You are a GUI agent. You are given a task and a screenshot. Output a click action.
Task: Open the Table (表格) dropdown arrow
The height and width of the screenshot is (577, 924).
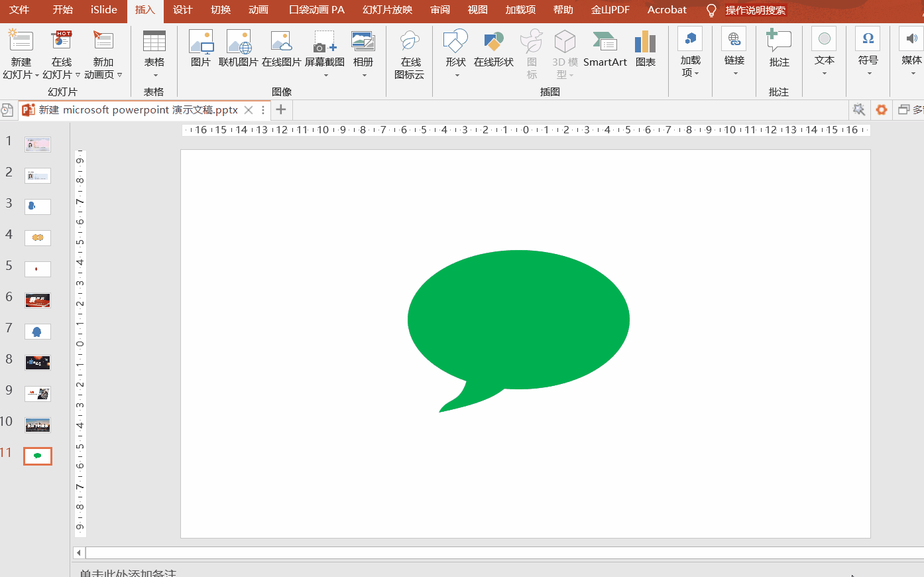click(155, 76)
